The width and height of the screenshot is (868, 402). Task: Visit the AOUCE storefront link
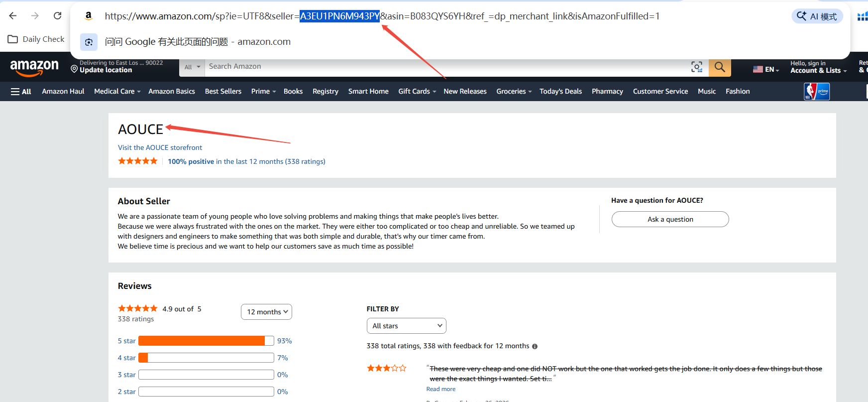160,147
